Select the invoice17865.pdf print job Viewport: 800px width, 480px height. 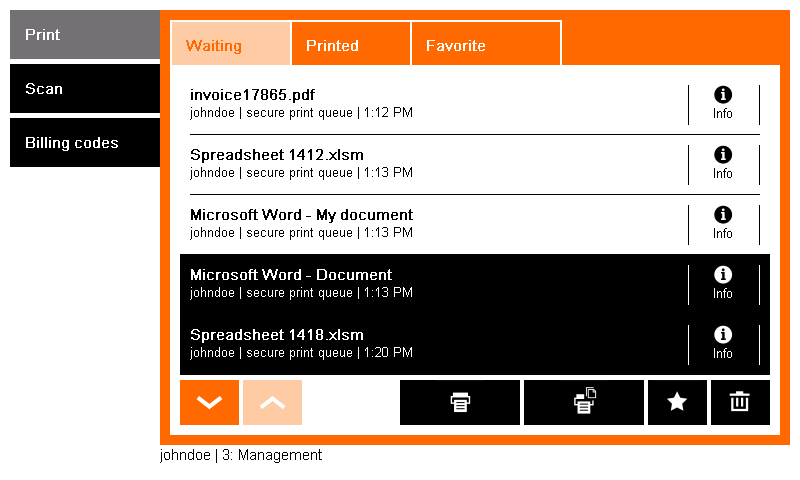(400, 103)
